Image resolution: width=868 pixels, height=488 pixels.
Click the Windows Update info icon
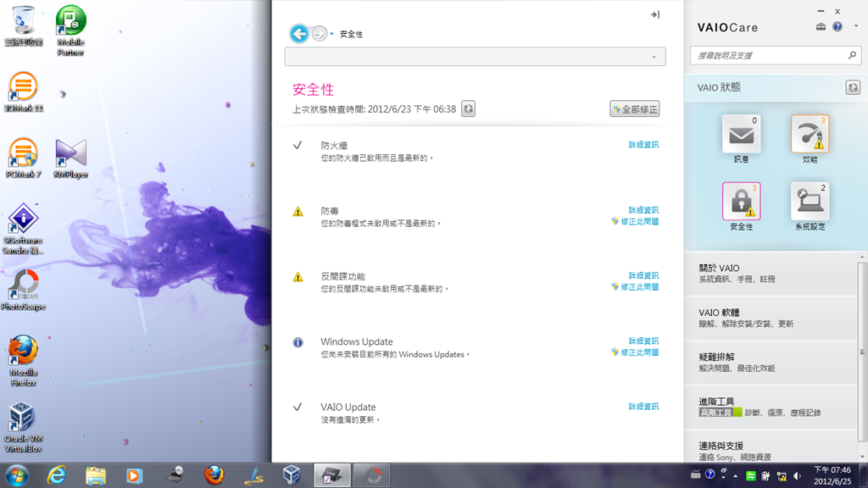pos(298,342)
